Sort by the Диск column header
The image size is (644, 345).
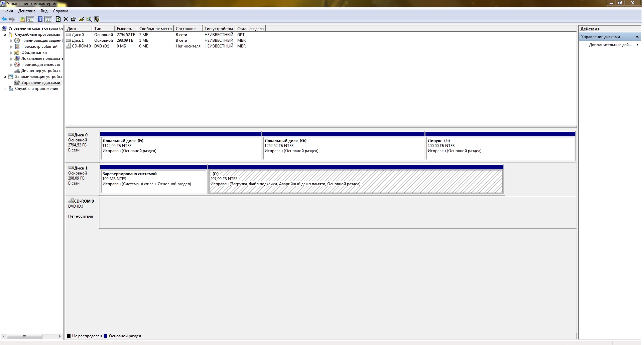(x=79, y=29)
